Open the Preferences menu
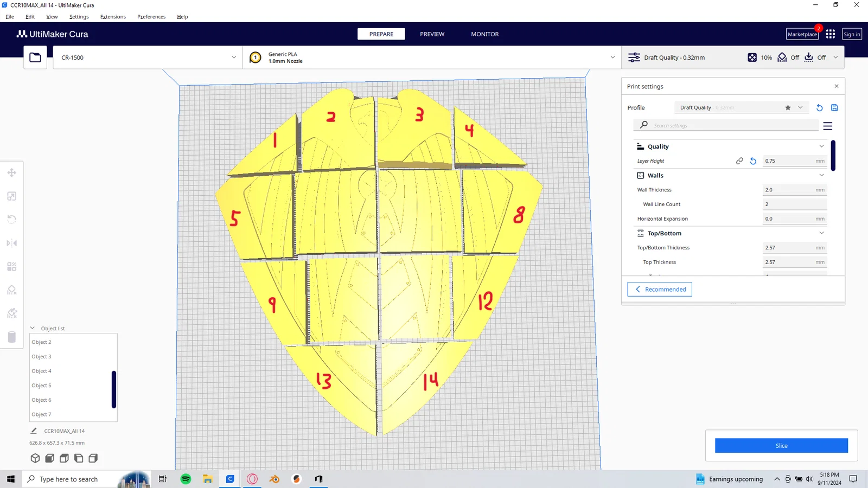Screen dimensions: 868x488 [151, 17]
